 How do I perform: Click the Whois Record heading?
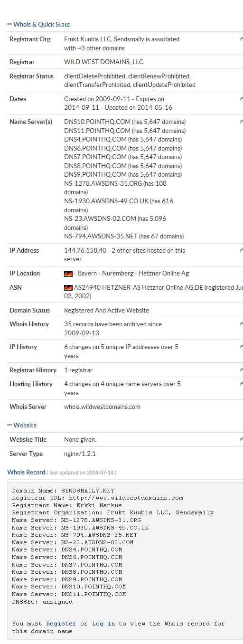26,472
